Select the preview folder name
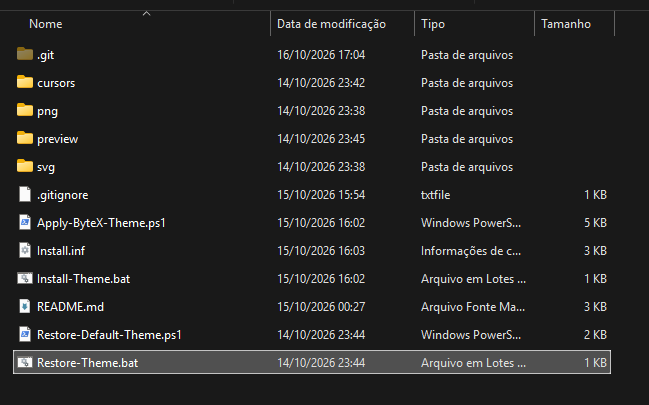Viewport: 649px width, 405px height. click(58, 139)
